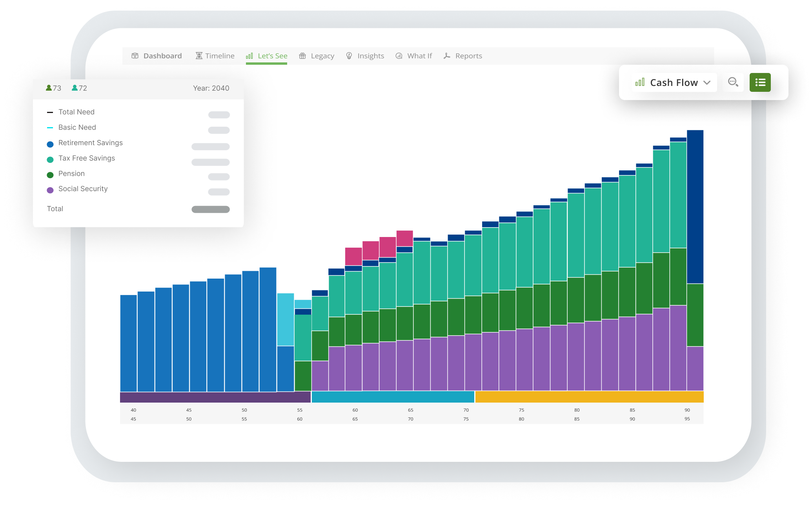
Task: Open the green legend list panel icon
Action: 760,82
